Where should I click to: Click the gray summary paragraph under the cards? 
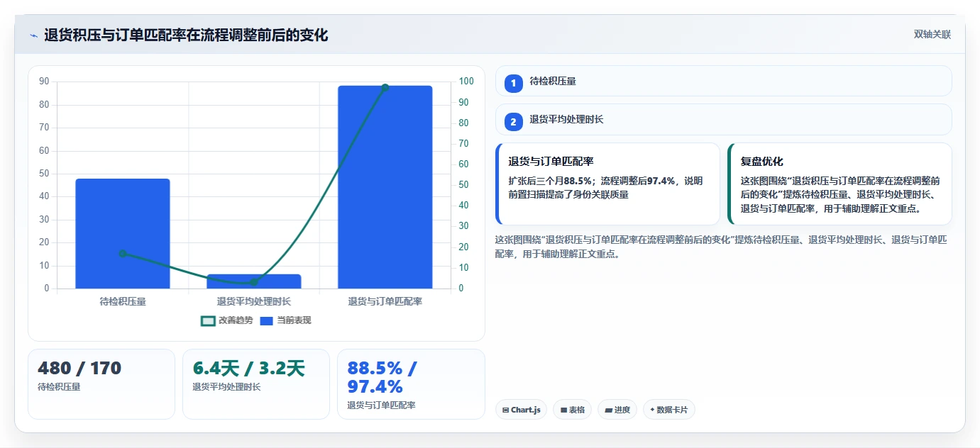point(721,247)
